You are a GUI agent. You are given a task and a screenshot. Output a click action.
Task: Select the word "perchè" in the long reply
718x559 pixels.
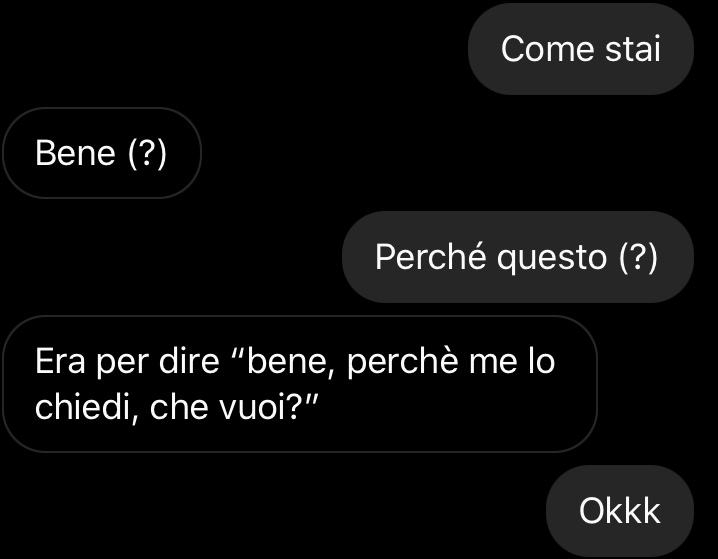(x=404, y=362)
